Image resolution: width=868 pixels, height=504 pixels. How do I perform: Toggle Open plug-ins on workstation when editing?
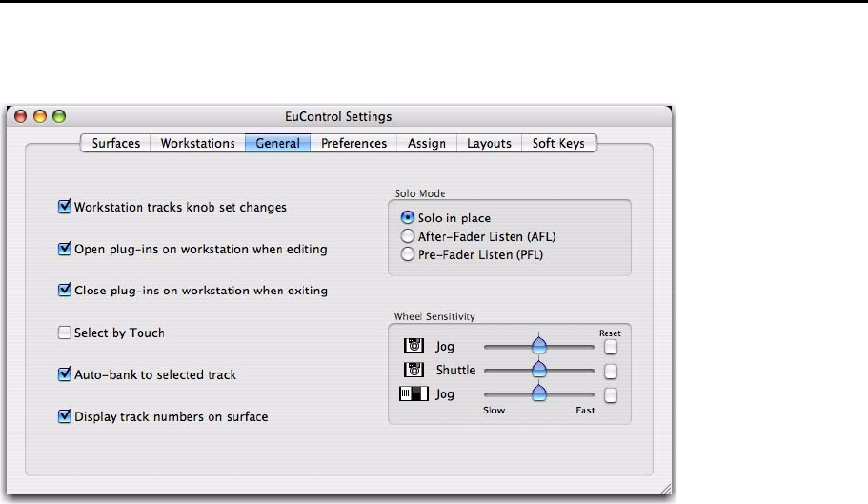click(64, 249)
